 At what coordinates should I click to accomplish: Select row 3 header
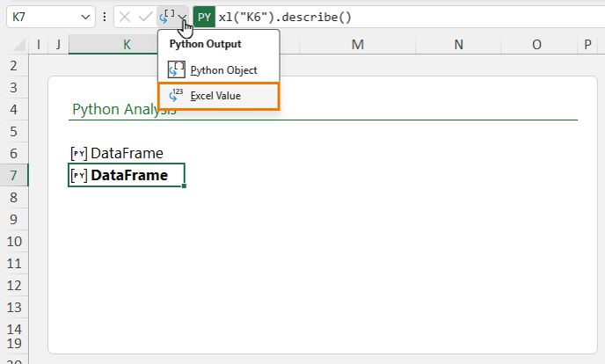14,88
